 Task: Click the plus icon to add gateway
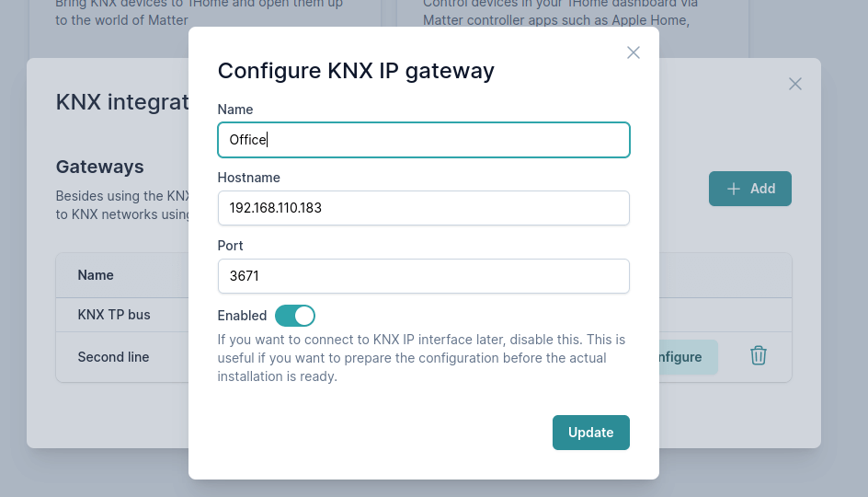point(734,189)
